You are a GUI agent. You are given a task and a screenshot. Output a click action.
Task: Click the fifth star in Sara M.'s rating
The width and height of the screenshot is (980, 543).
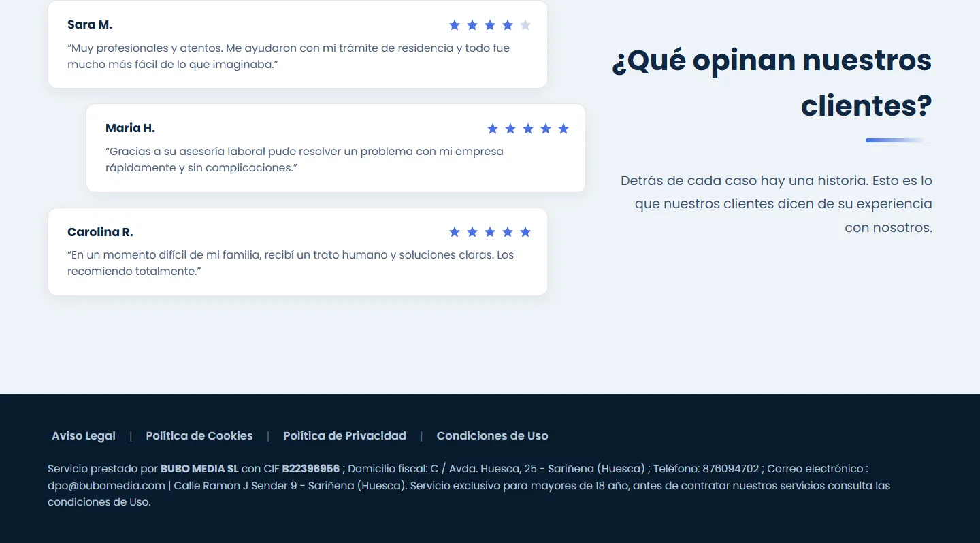point(525,25)
